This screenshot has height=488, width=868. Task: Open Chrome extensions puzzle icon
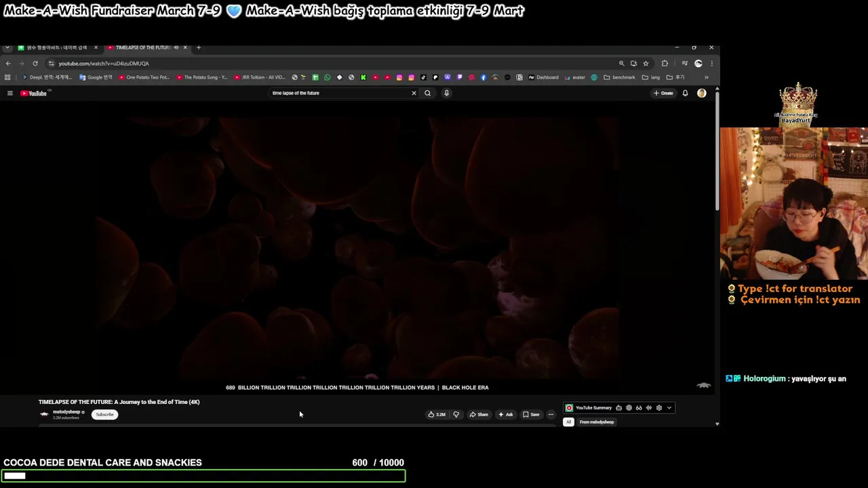tap(665, 63)
